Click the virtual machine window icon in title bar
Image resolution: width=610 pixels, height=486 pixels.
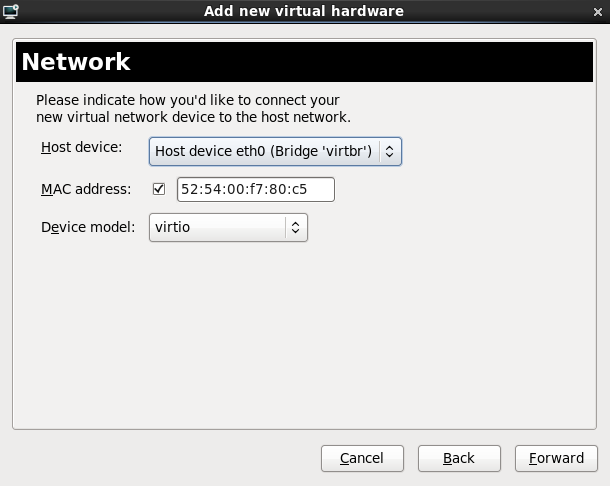[x=11, y=11]
